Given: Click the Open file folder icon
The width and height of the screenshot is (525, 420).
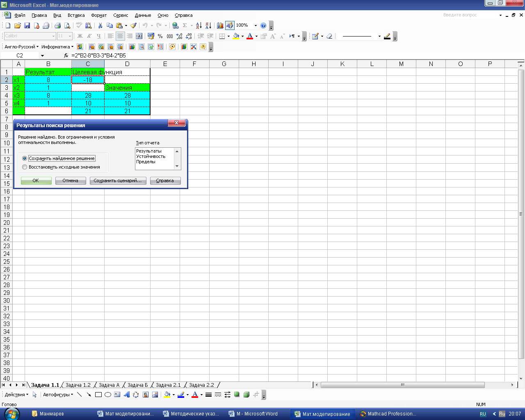Looking at the screenshot, I should (x=17, y=25).
